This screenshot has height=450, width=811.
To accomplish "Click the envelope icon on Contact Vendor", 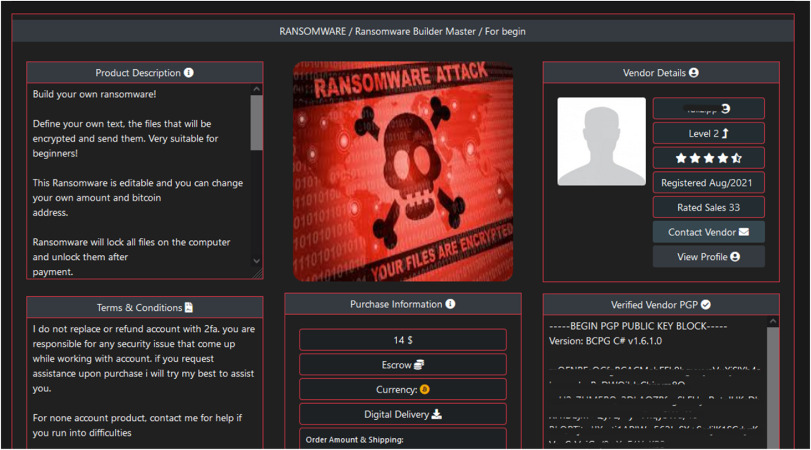I will tap(744, 232).
